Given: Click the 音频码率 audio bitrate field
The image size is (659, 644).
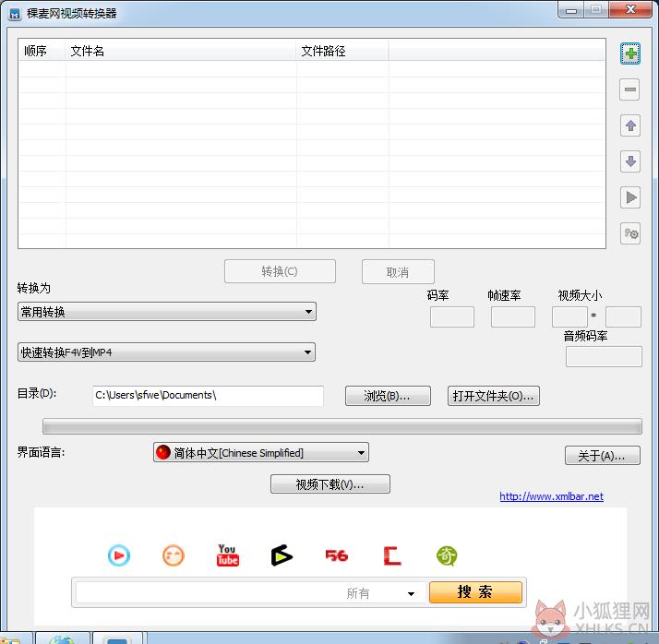Looking at the screenshot, I should 604,357.
